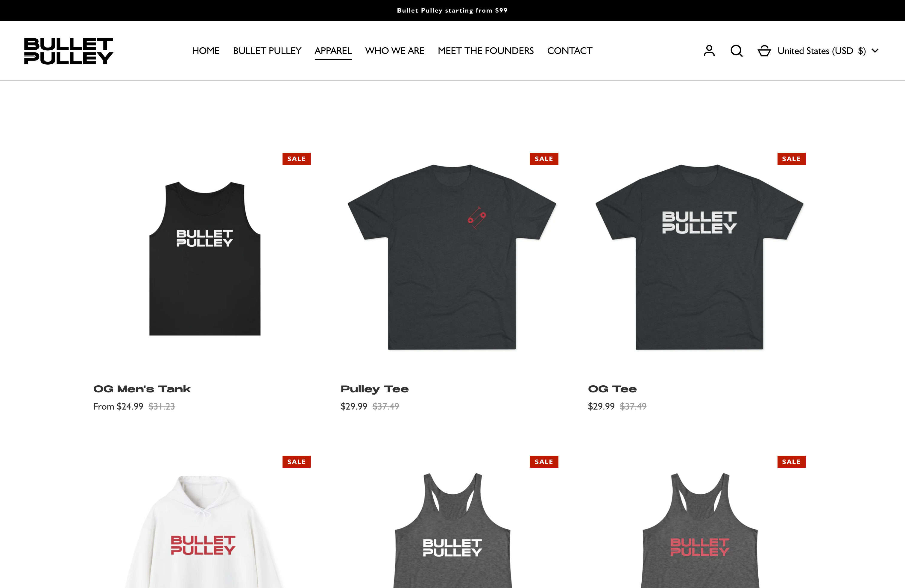Screen dimensions: 905x588
Task: Open MEET THE FOUNDERS page
Action: point(485,50)
